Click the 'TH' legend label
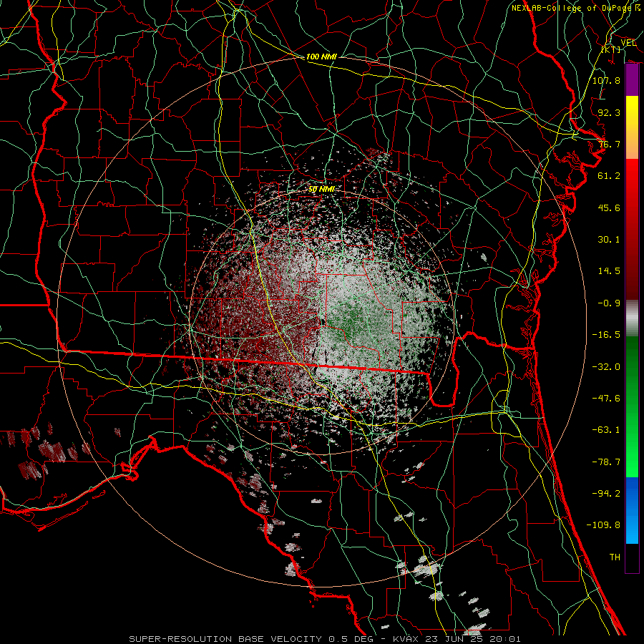The width and height of the screenshot is (644, 644). (615, 557)
